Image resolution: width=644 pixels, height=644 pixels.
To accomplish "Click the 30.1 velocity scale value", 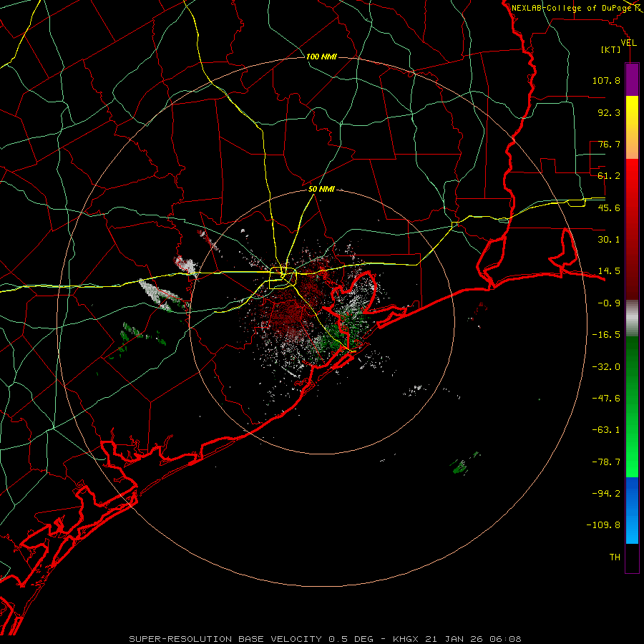I will 609,240.
